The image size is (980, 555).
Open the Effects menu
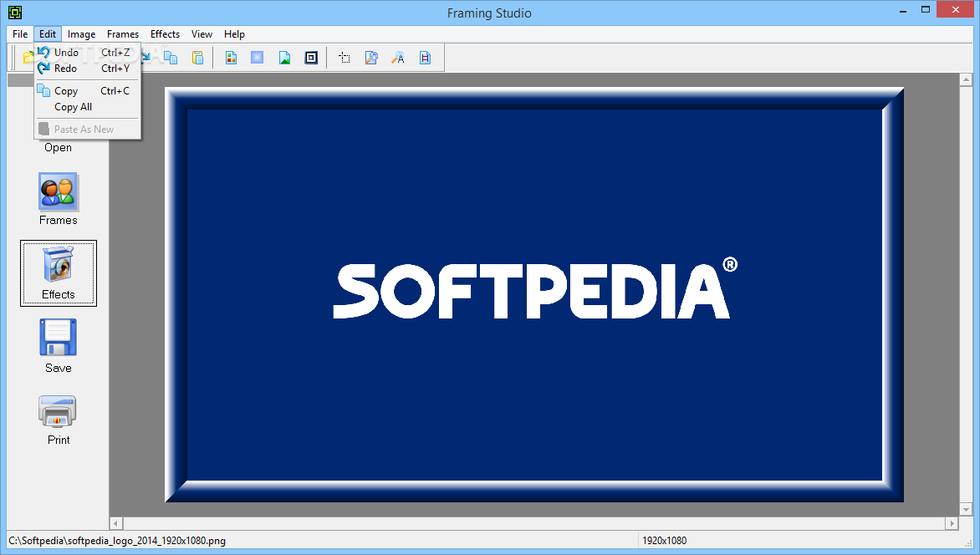click(x=165, y=34)
